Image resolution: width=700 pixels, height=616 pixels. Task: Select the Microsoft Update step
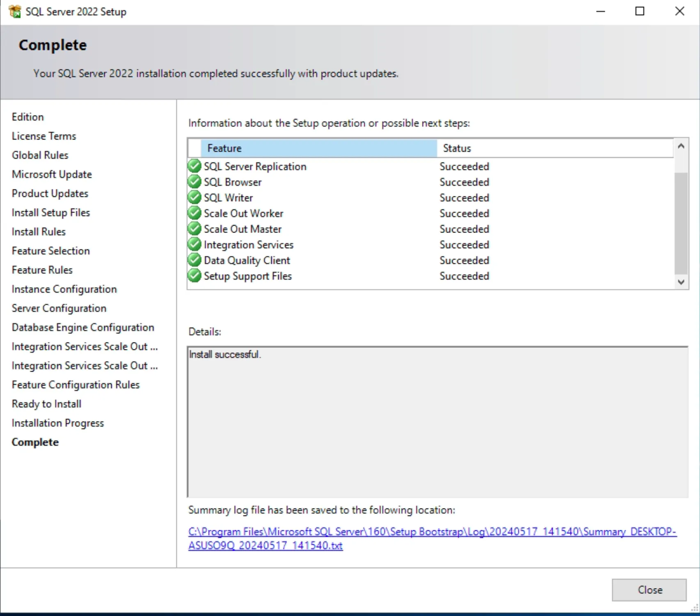tap(52, 174)
